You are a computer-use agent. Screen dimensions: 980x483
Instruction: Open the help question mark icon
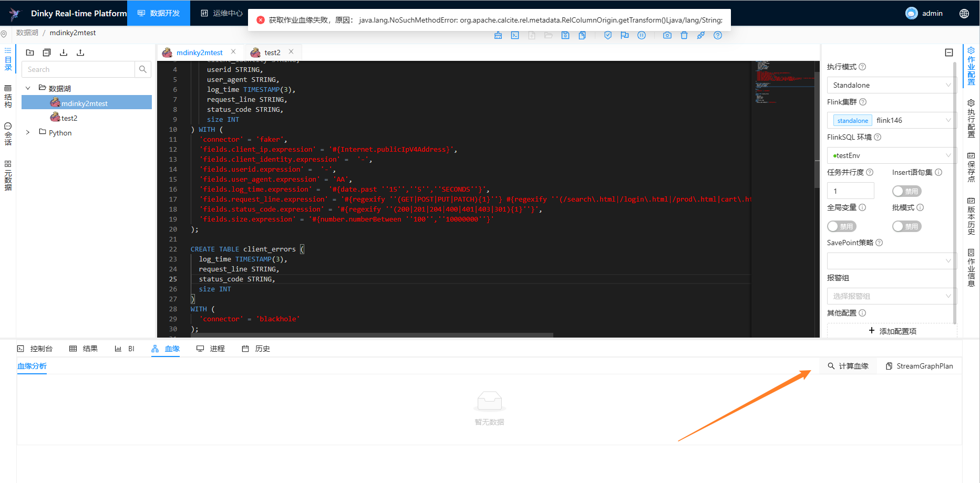tap(718, 35)
